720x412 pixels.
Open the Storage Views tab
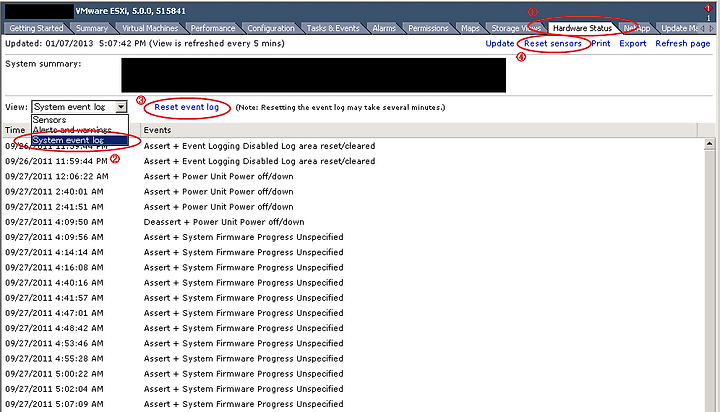coord(516,28)
